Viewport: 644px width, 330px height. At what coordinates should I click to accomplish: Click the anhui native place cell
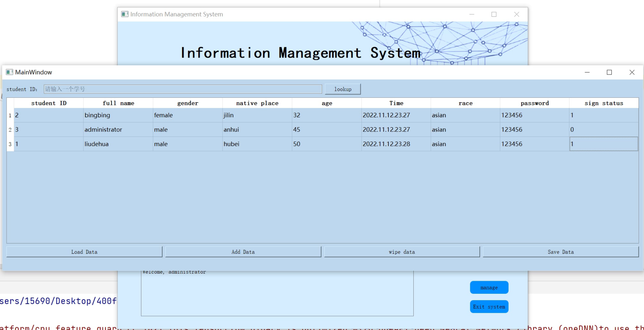[257, 130]
